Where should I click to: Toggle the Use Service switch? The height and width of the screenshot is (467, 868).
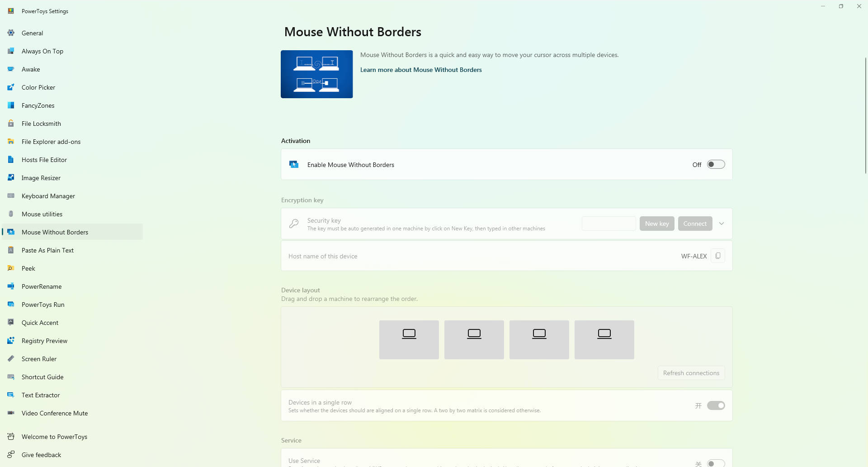click(x=716, y=463)
